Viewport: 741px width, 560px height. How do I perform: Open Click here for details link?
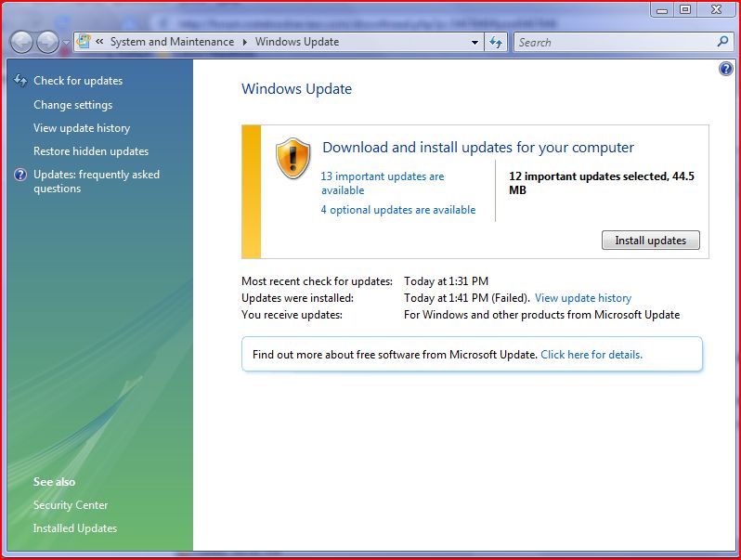pos(591,355)
